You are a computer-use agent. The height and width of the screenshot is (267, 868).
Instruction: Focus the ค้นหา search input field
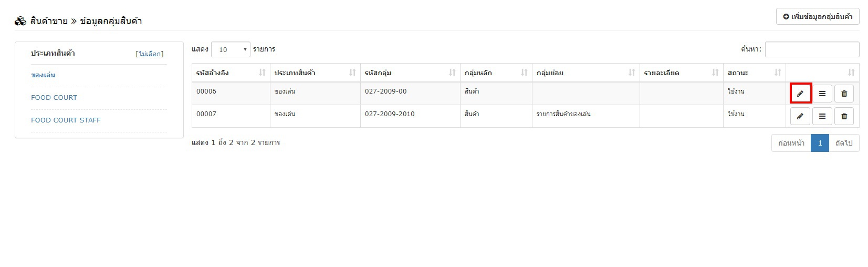coord(812,49)
